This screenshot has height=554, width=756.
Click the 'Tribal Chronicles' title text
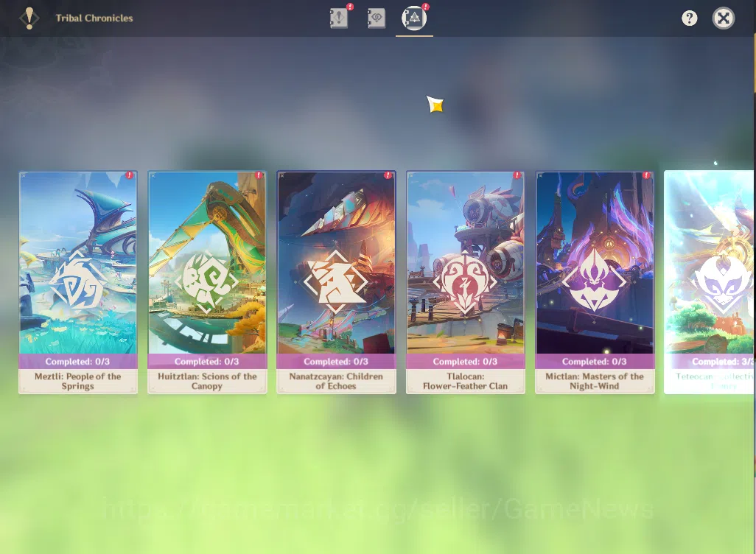[94, 18]
